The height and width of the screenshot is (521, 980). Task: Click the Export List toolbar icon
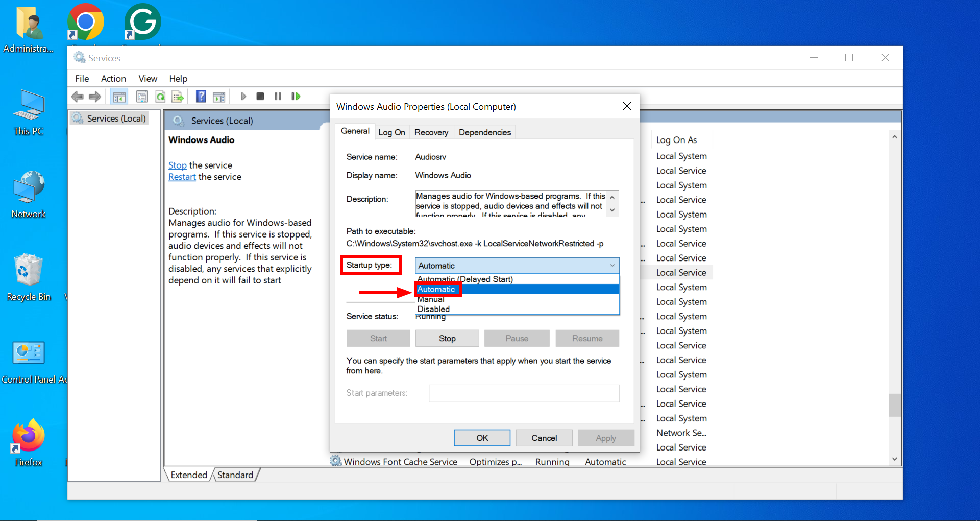pos(178,97)
